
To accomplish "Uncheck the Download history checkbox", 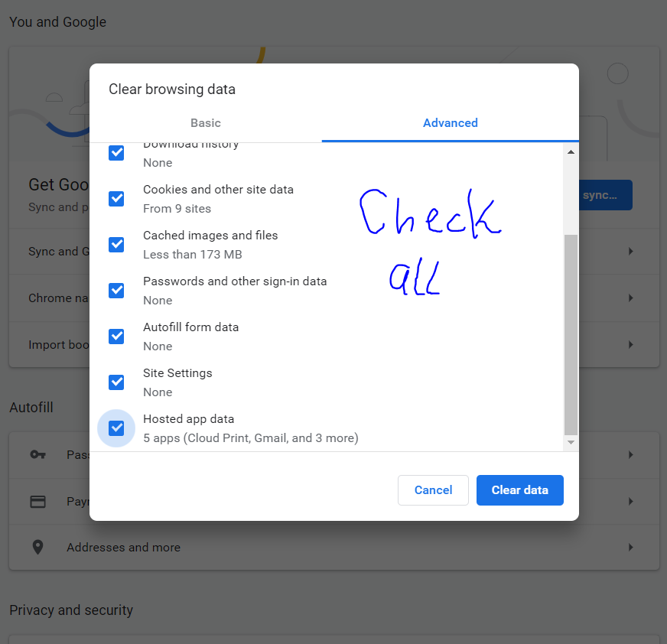I will click(x=116, y=153).
